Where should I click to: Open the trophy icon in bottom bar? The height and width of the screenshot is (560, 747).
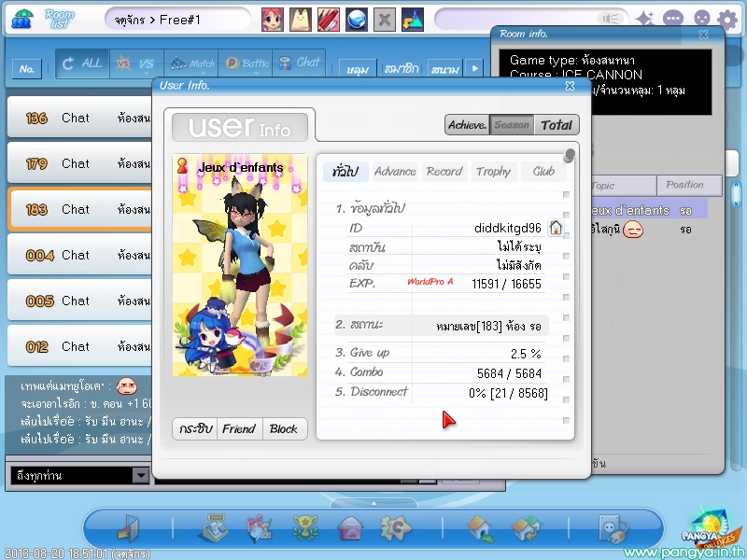[305, 527]
